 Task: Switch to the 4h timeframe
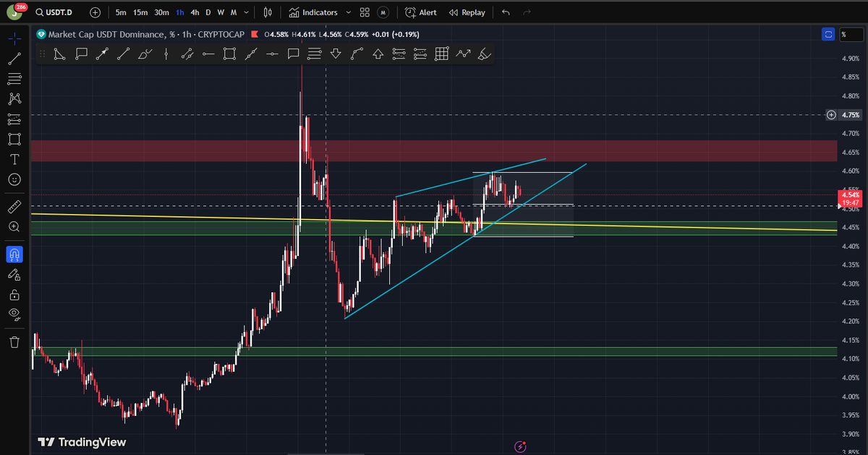[195, 12]
